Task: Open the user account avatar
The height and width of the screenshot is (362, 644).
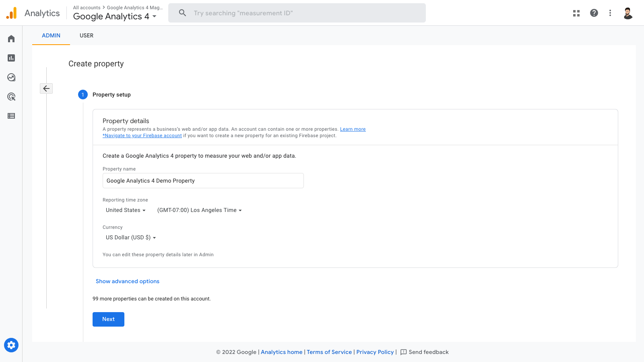Action: point(628,13)
